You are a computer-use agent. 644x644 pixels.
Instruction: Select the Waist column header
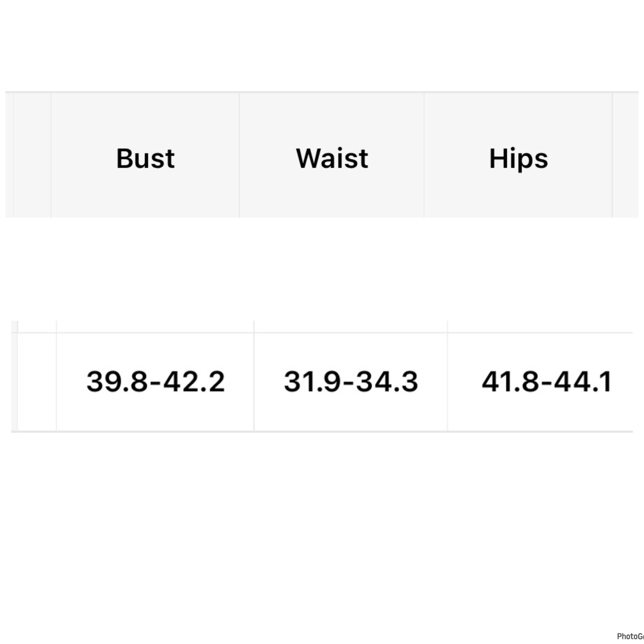coord(332,158)
